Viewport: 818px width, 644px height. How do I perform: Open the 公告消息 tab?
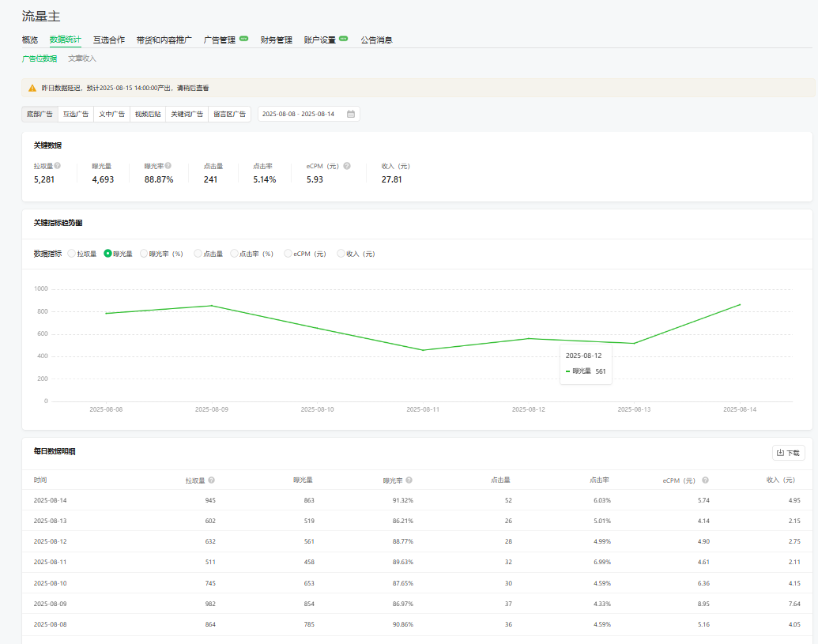point(377,40)
